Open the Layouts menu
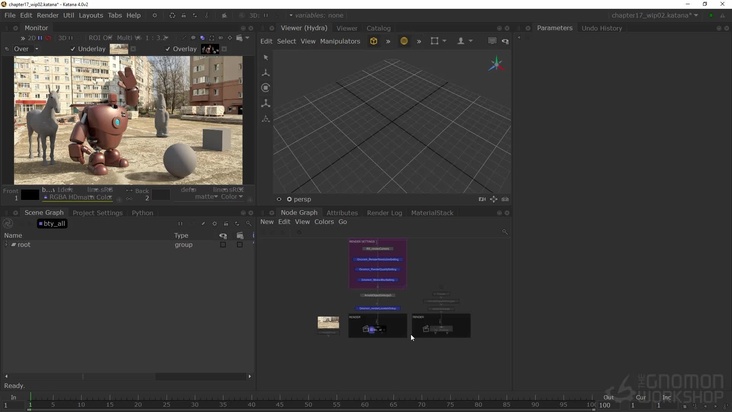The image size is (732, 412). (x=91, y=15)
